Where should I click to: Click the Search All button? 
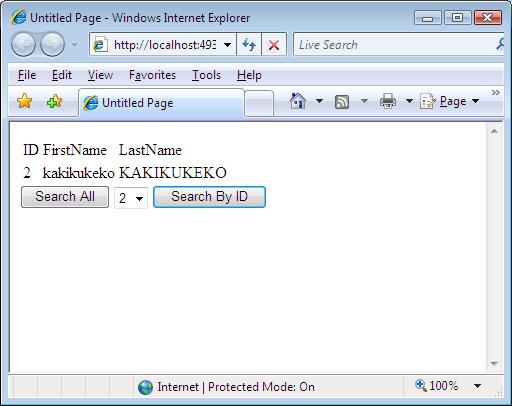point(65,197)
